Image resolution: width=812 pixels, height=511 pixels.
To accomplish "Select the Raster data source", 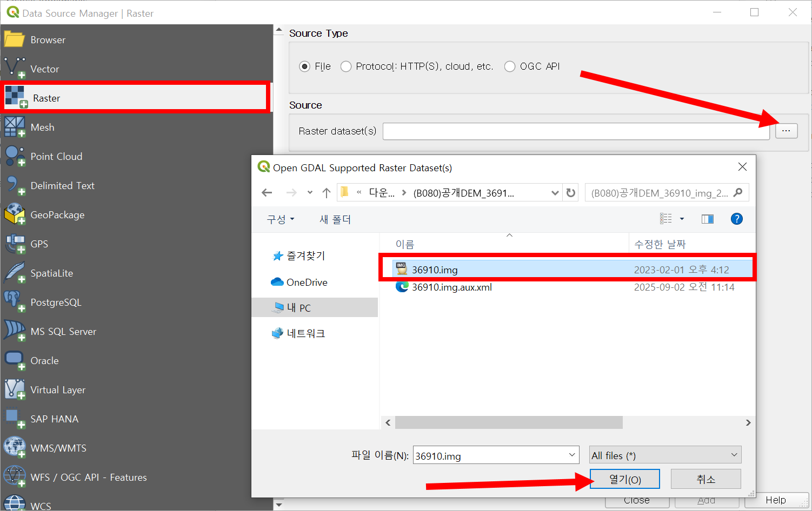I will click(x=135, y=98).
